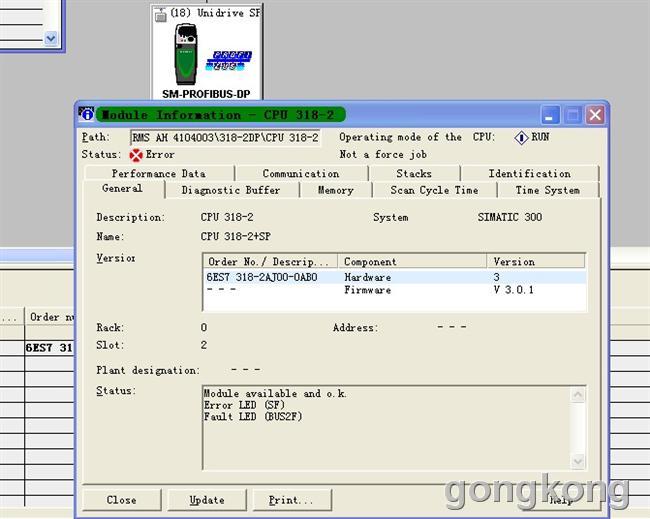Screen dimensions: 650x519
Task: Click the 'SIMATIC 300' system value
Action: (x=509, y=217)
